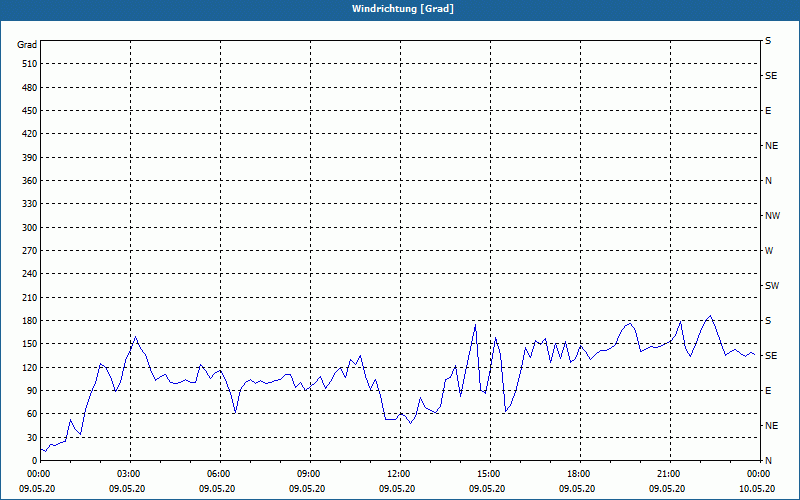Click the 180 y-axis value

[x=30, y=321]
